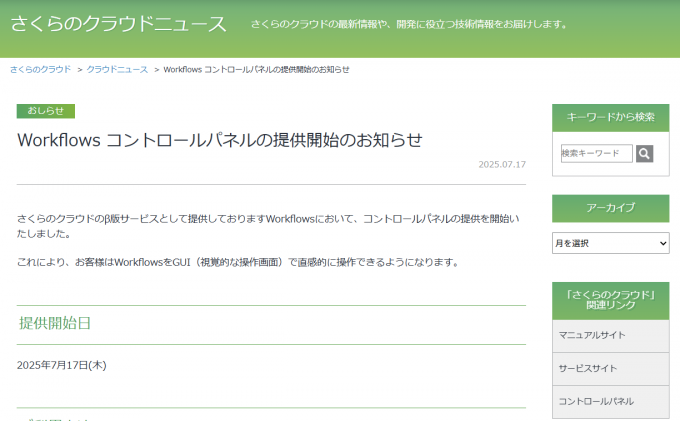
Task: Click the date 2025.07.17 under the title
Action: [x=502, y=164]
